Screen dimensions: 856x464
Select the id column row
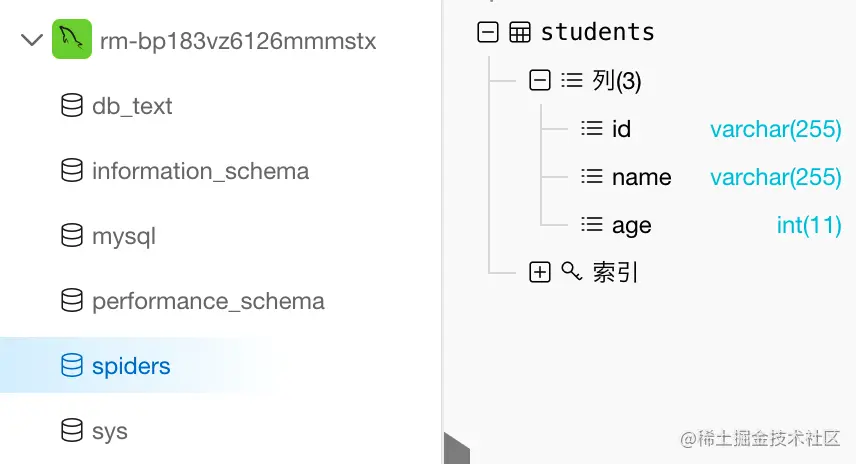pos(621,129)
